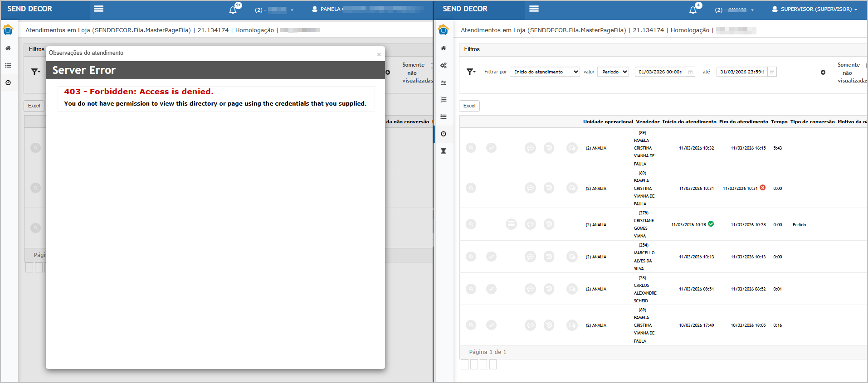The image size is (868, 383).
Task: Click the gears icon in Supervisor sidebar
Action: click(x=444, y=66)
